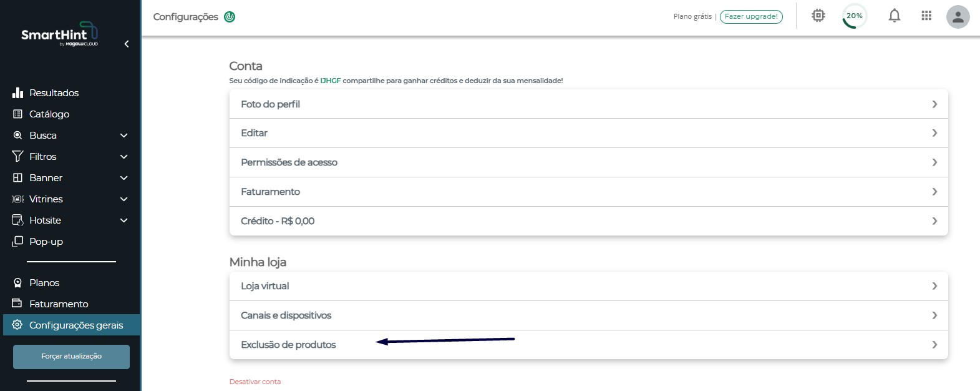Open the Exclusão de produtos row
This screenshot has width=980, height=391.
tap(589, 345)
